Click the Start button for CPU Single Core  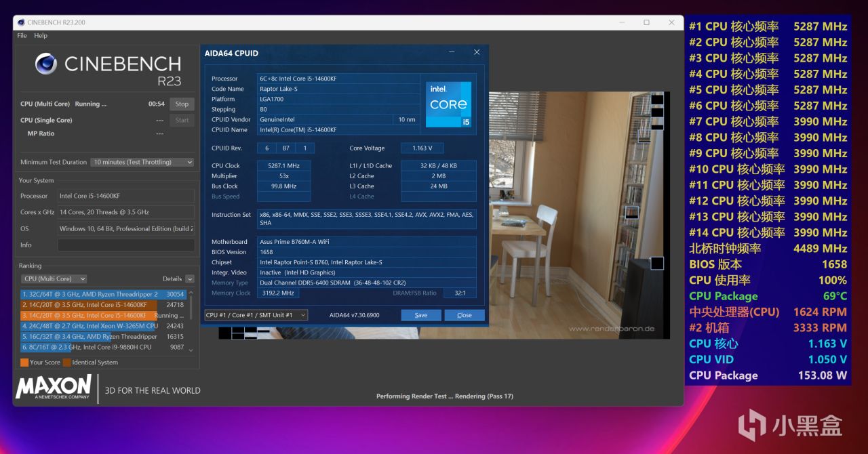point(182,120)
